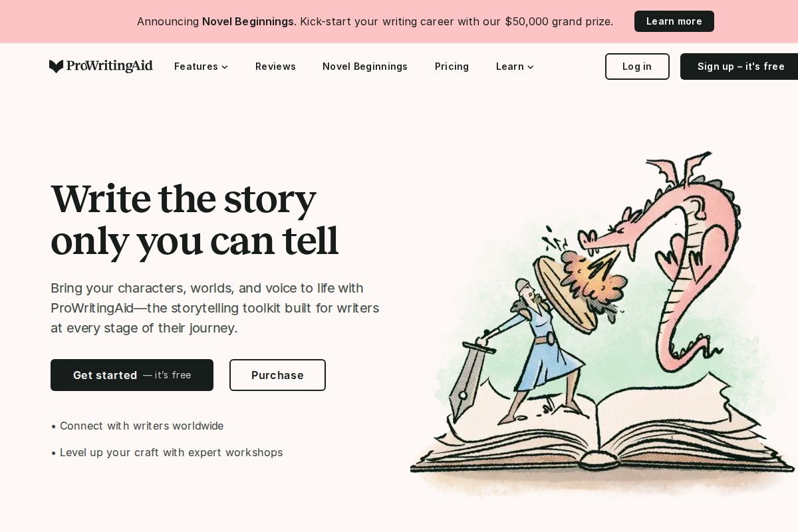Click the Log in button
This screenshot has width=798, height=532.
click(x=637, y=66)
